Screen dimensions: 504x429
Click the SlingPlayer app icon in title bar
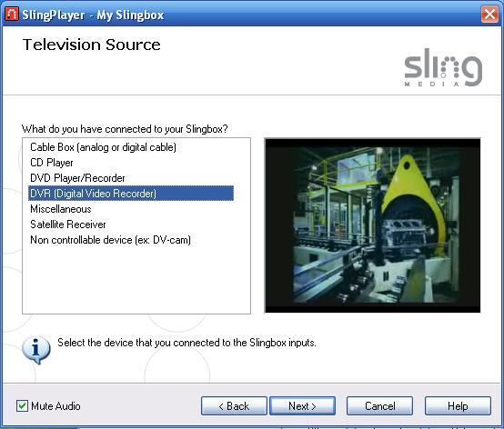coord(12,15)
